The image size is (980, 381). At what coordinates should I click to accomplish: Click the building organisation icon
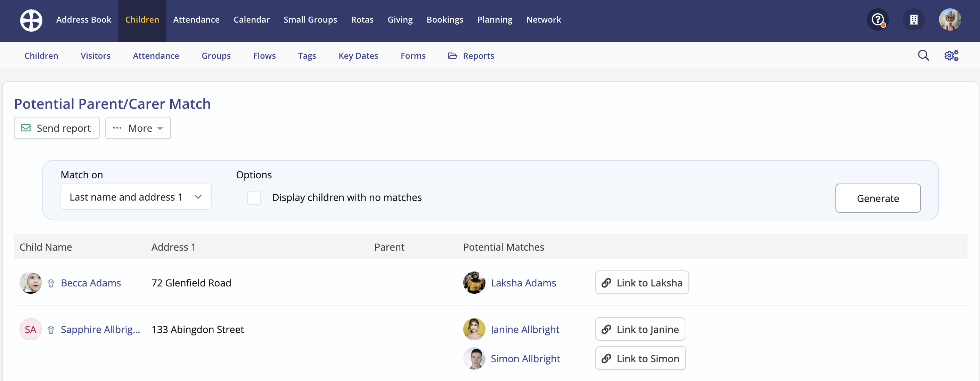pyautogui.click(x=913, y=20)
